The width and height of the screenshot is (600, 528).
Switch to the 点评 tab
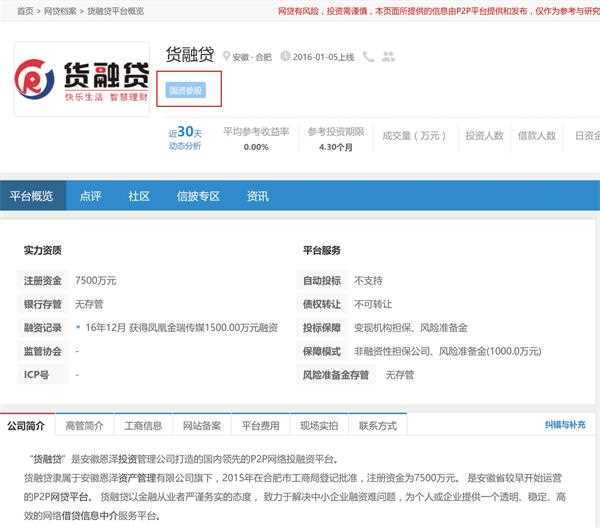click(x=91, y=196)
